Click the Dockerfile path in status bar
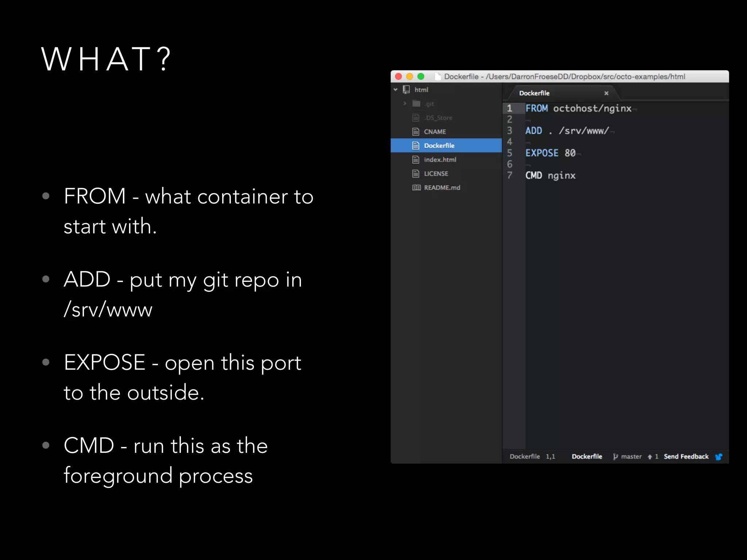 click(525, 456)
